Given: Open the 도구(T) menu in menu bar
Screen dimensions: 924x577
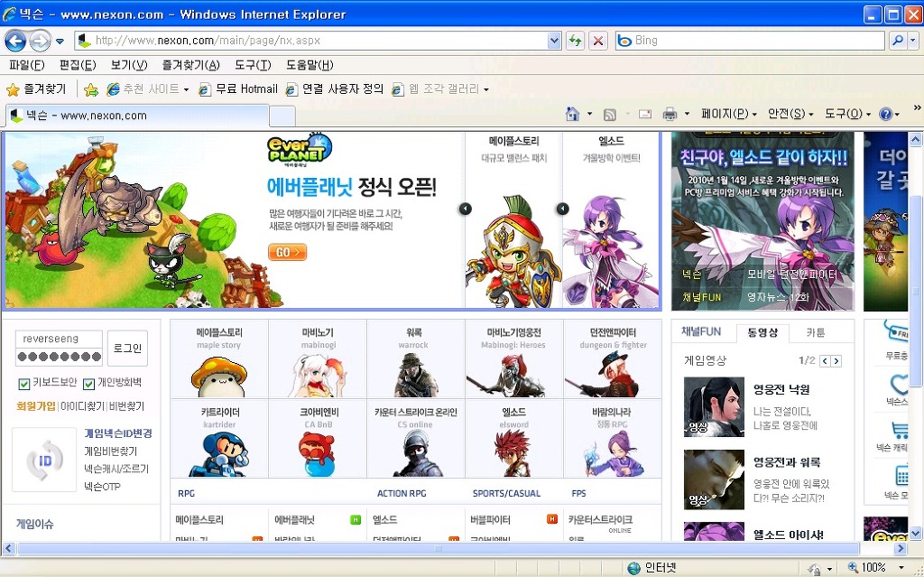Looking at the screenshot, I should point(253,65).
